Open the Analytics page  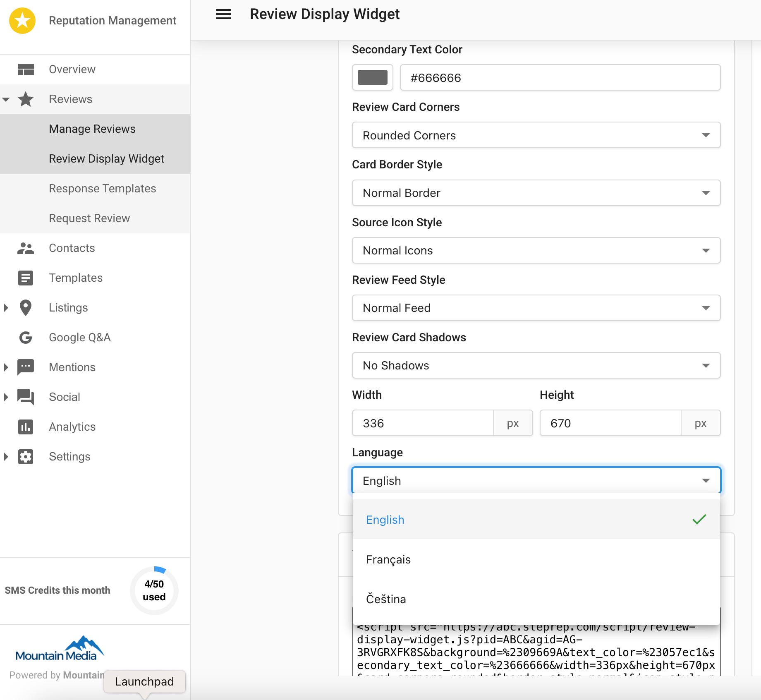(95, 427)
